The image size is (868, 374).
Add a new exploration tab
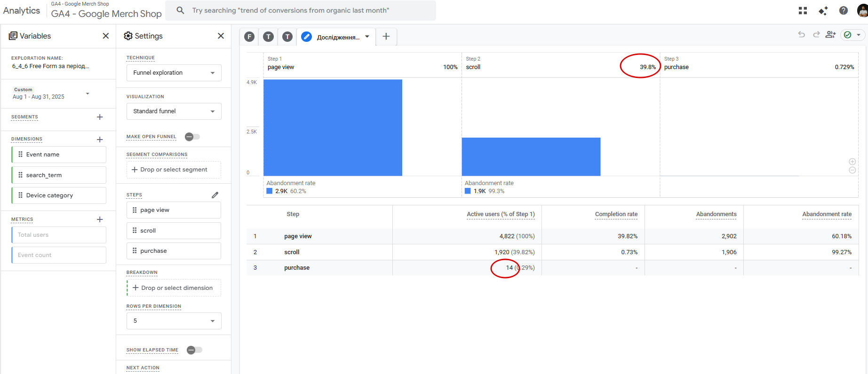point(386,37)
